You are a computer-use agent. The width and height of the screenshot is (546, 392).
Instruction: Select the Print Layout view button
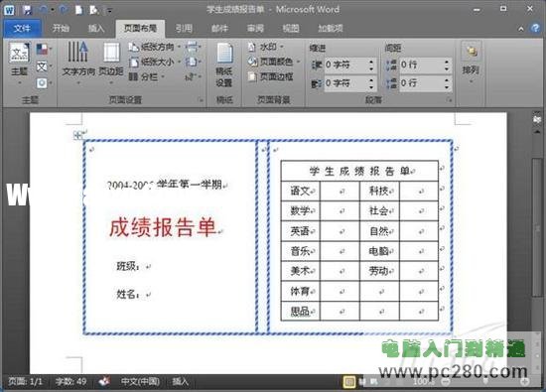click(x=349, y=382)
